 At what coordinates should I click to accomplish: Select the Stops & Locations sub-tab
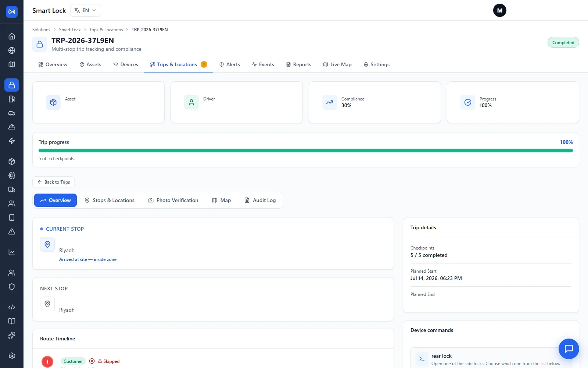110,200
